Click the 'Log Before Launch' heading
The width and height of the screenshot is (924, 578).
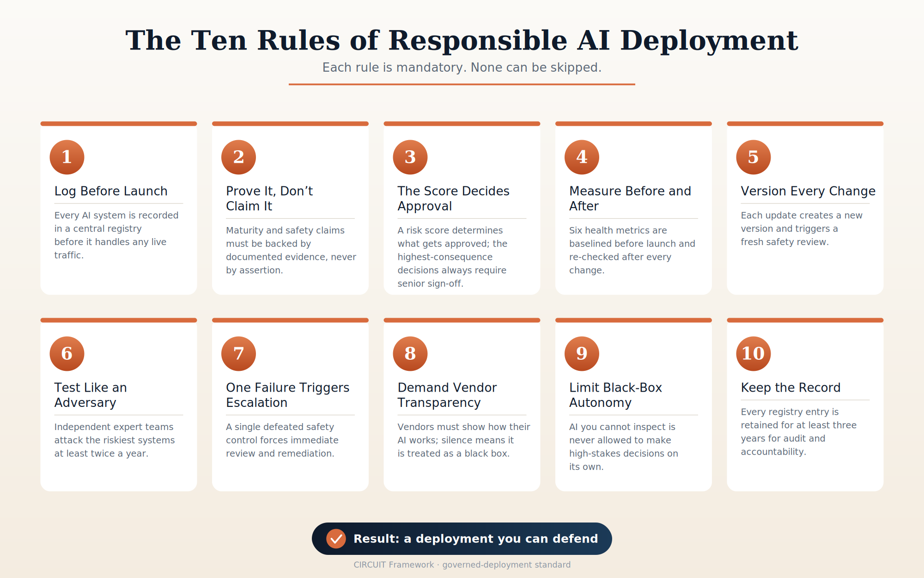pyautogui.click(x=111, y=191)
